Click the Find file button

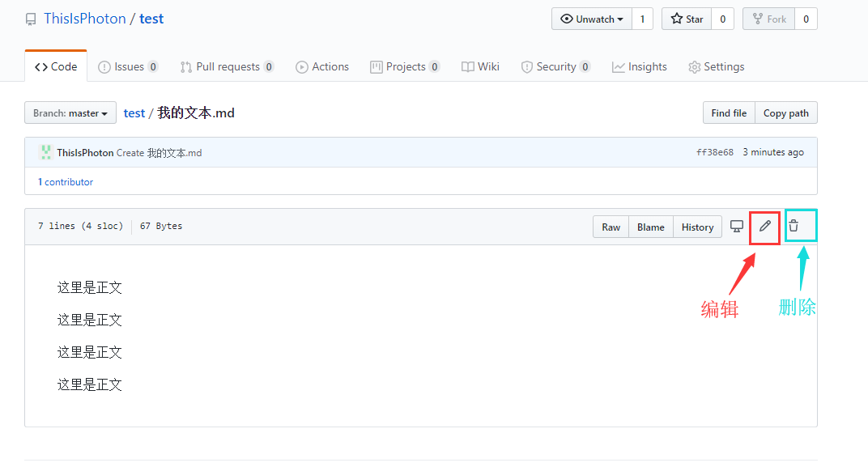pyautogui.click(x=729, y=113)
